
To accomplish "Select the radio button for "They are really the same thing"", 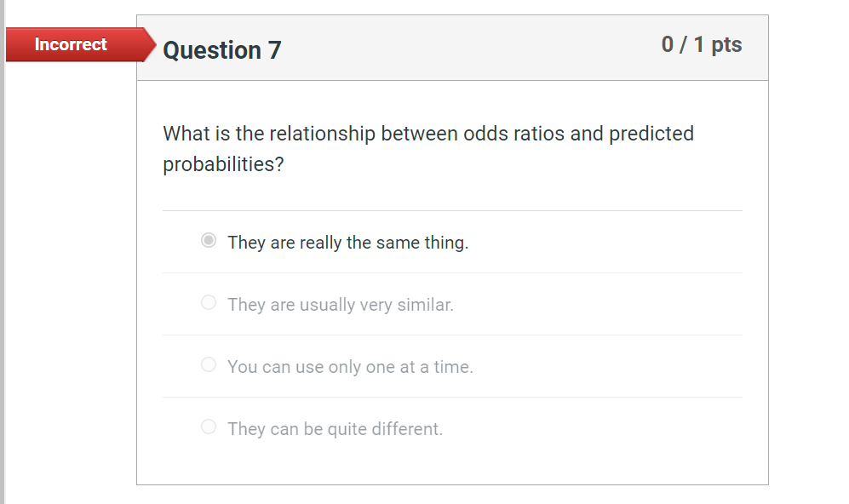I will click(209, 241).
